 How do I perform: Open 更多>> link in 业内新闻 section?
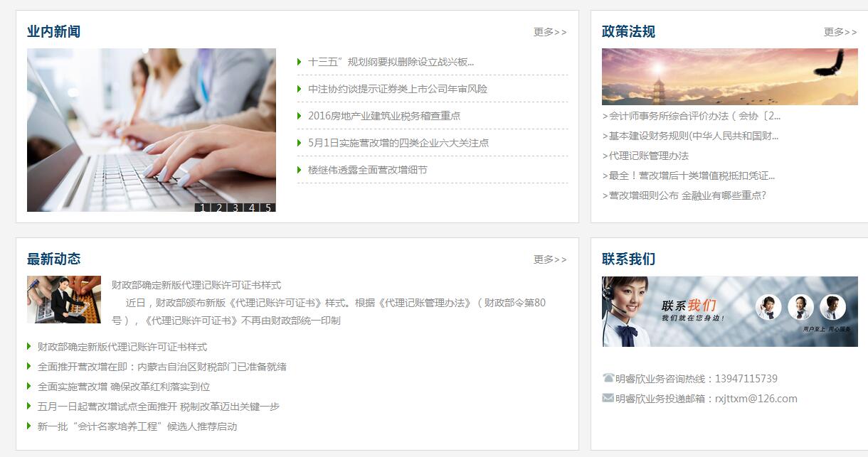pos(550,32)
